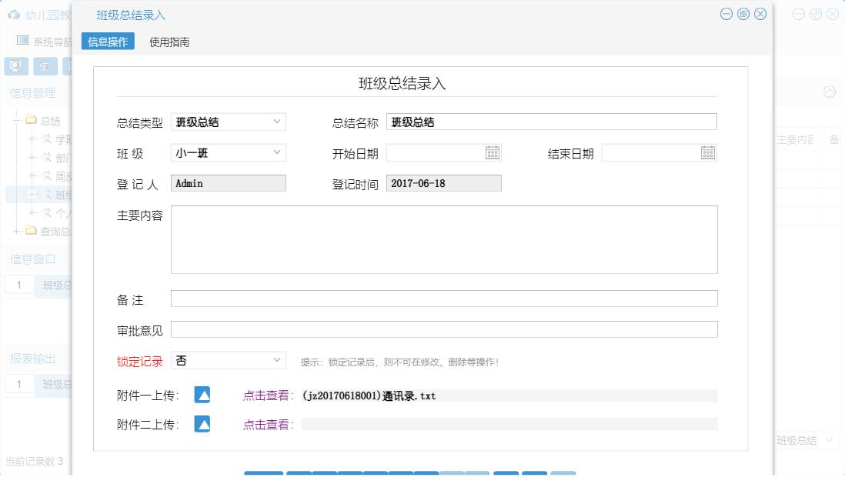This screenshot has width=845, height=504.
Task: Click the 查询总结 folder icon
Action: coord(32,230)
